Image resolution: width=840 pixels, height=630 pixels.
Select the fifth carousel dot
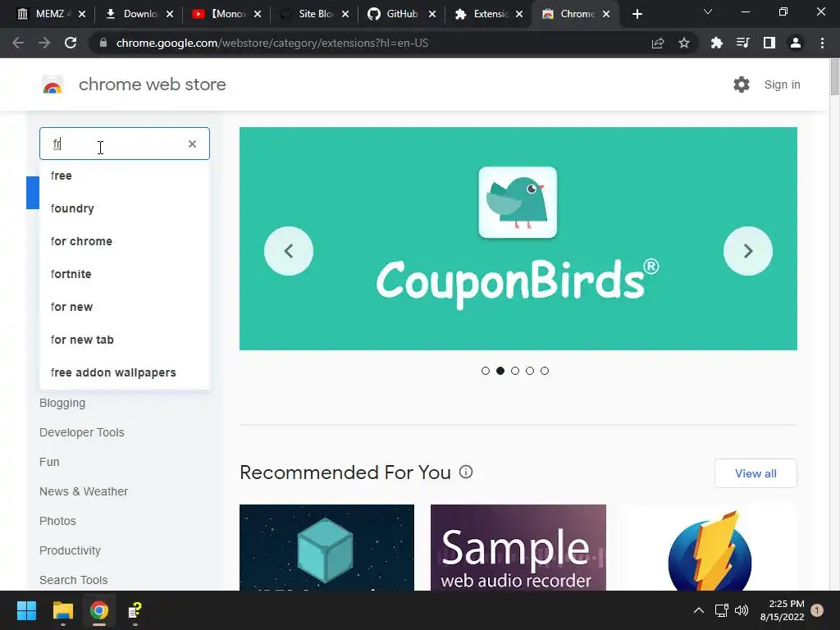point(545,371)
